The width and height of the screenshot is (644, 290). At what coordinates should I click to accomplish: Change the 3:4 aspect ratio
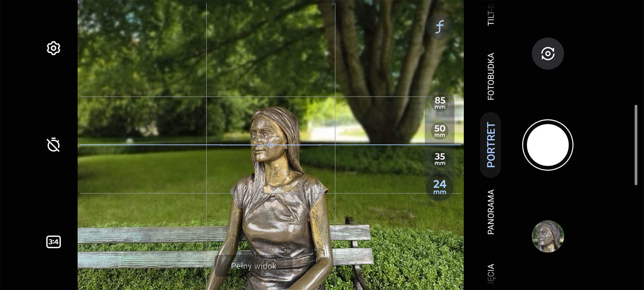[x=53, y=242]
